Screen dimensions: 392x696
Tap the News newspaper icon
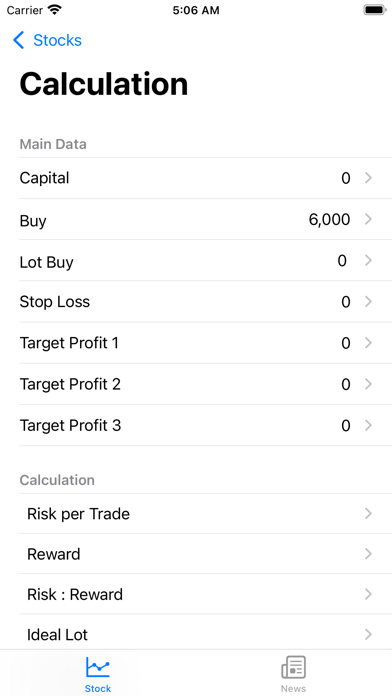pos(293,667)
